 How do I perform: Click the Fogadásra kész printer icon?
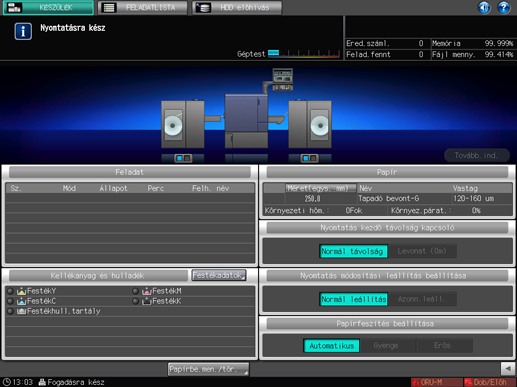click(42, 382)
